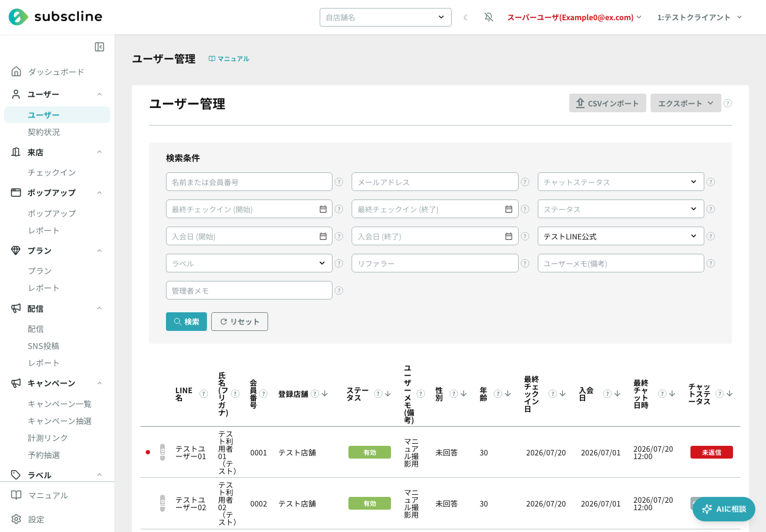This screenshot has width=766, height=532.
Task: Open the チャットステータス dropdown
Action: [621, 182]
